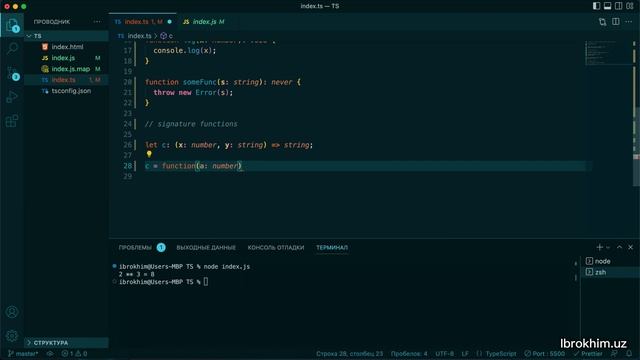
Task: Open notifications bell in status bar
Action: pos(629,354)
